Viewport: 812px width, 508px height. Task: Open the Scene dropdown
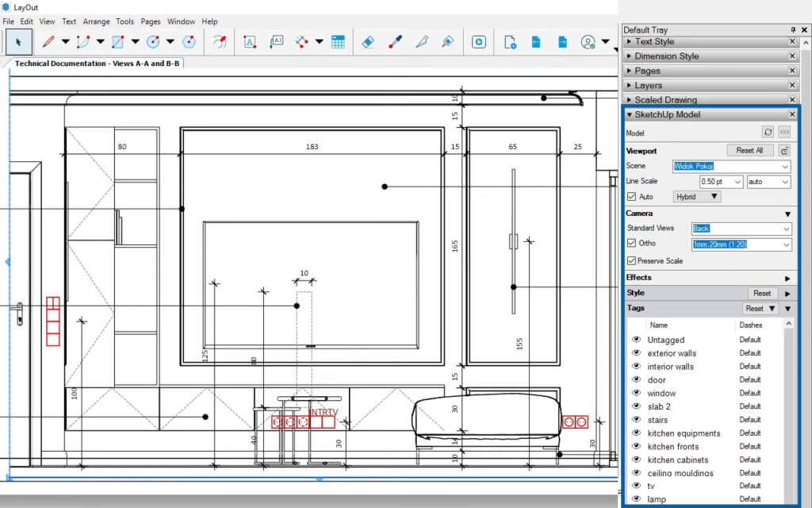click(785, 167)
